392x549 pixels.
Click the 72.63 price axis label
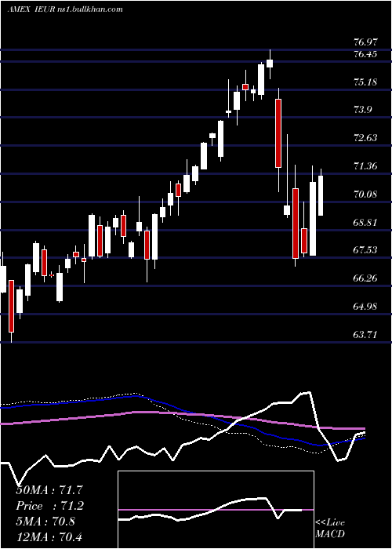366,138
